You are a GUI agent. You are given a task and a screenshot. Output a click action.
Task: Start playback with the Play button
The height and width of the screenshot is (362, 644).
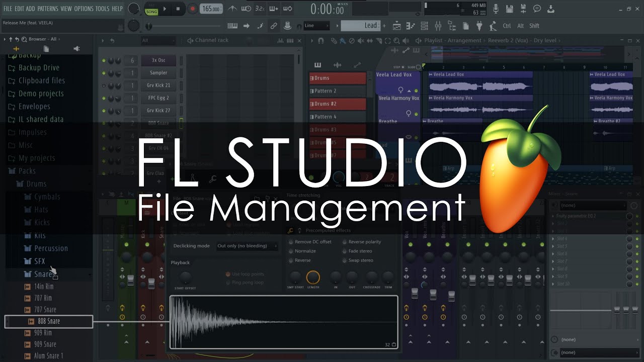pyautogui.click(x=165, y=9)
